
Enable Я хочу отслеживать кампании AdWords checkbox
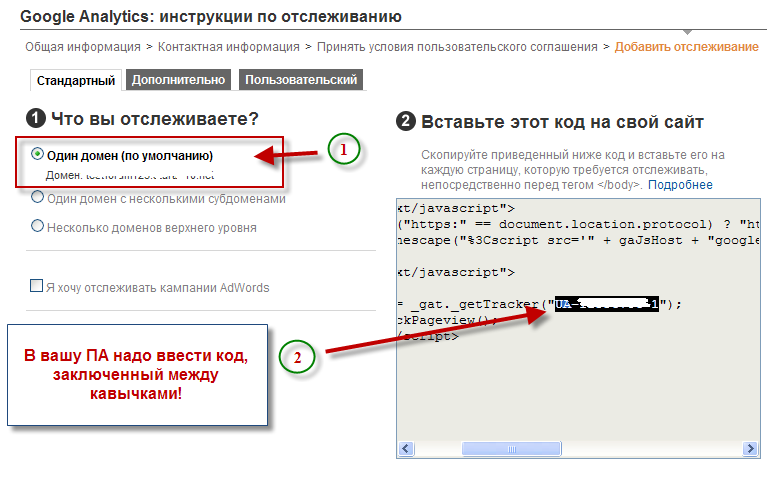[x=36, y=286]
